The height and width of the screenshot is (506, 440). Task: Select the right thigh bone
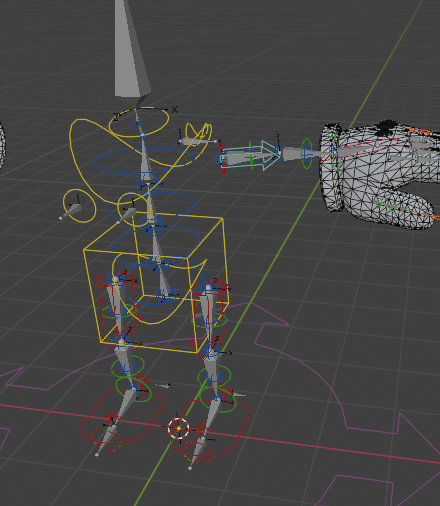click(209, 318)
